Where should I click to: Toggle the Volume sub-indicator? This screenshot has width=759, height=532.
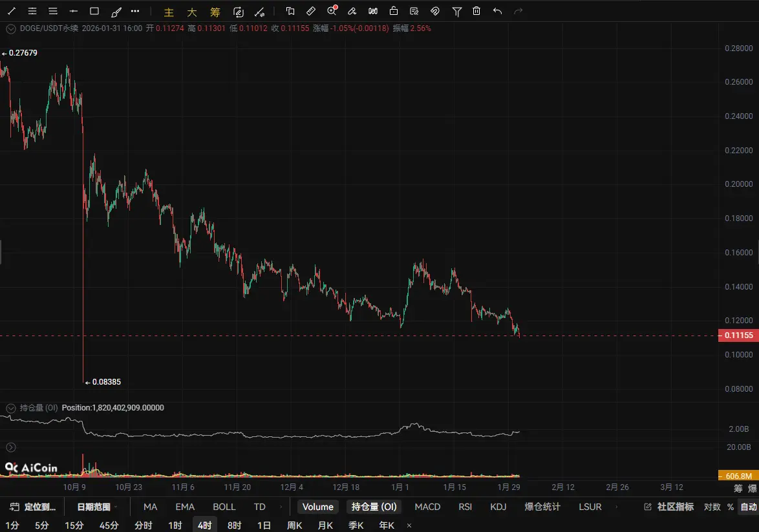coord(318,507)
